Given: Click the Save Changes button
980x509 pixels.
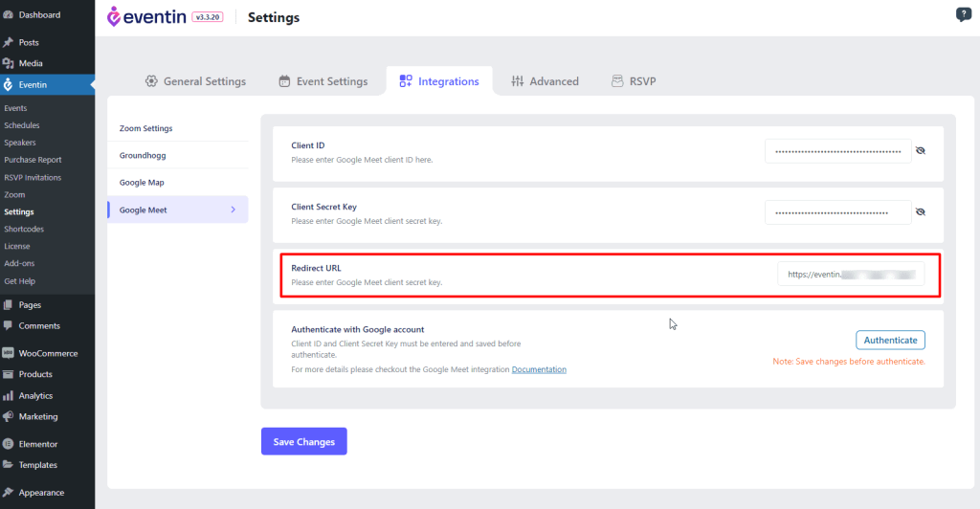Looking at the screenshot, I should pyautogui.click(x=303, y=442).
